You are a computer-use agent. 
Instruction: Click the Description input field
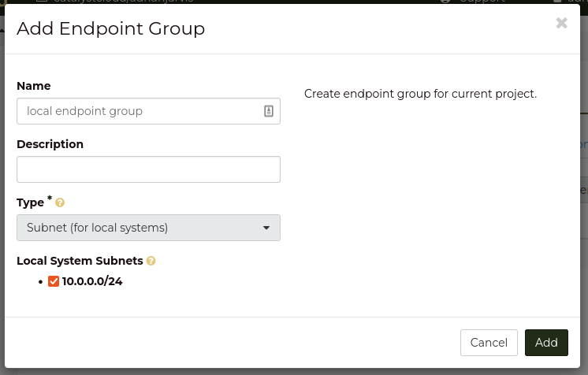(148, 169)
